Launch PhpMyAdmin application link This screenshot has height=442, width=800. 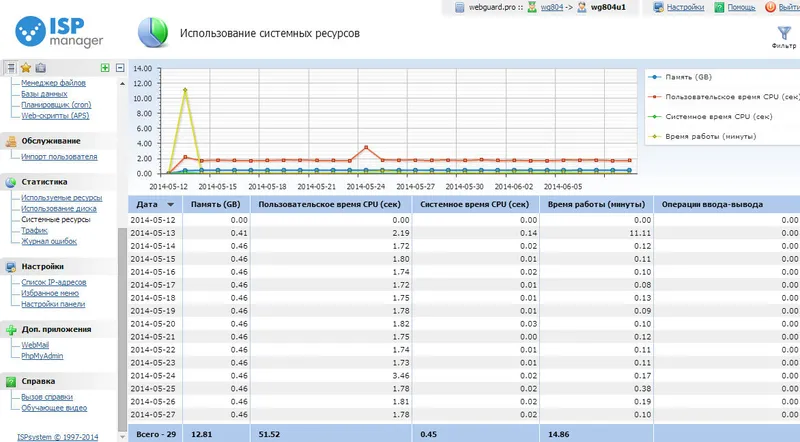tap(42, 356)
